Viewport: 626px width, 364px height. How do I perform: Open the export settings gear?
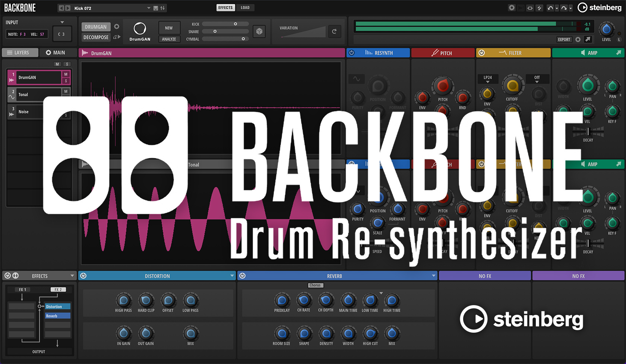click(578, 39)
